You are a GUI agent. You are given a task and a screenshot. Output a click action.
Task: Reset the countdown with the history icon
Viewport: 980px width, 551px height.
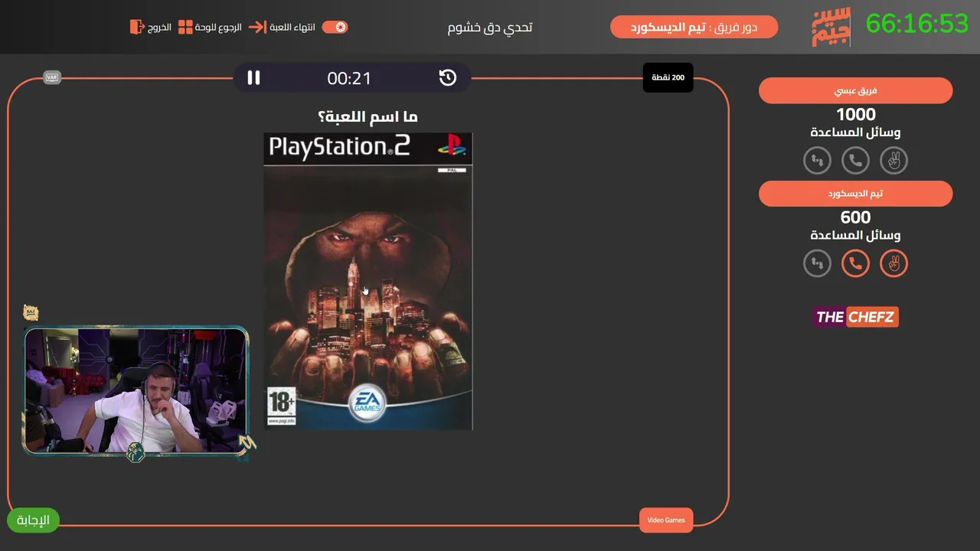click(448, 77)
